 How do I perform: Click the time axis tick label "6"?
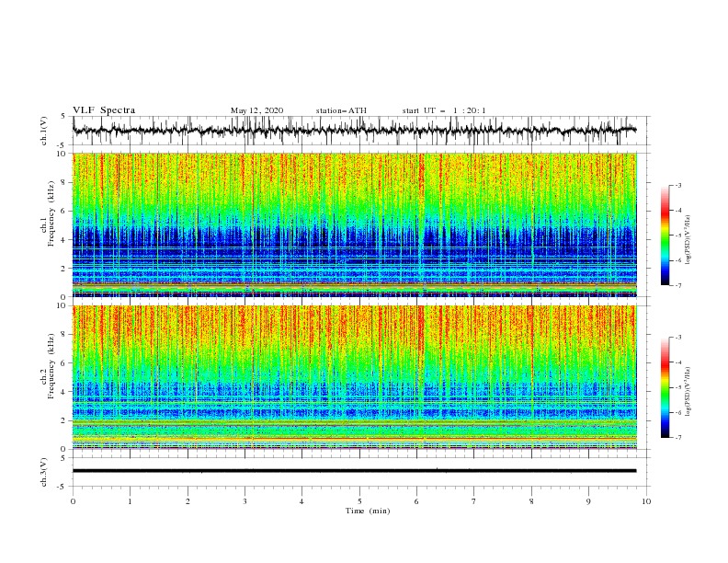coord(416,501)
